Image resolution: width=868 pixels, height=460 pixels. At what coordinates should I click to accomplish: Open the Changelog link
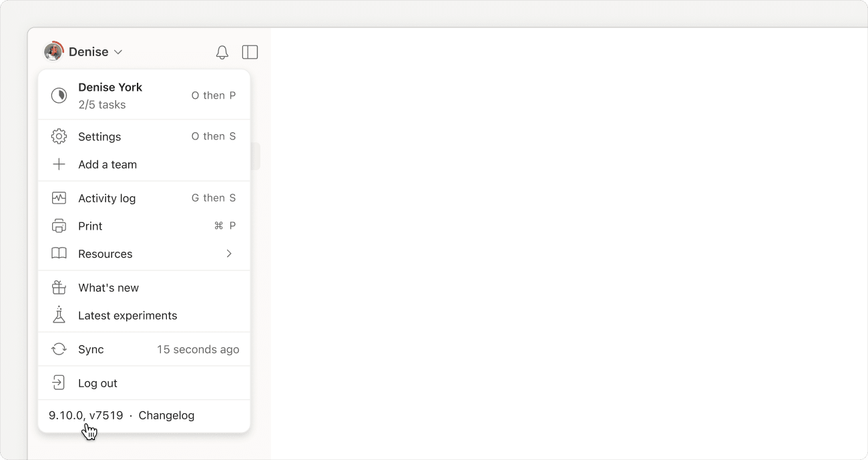pos(166,415)
